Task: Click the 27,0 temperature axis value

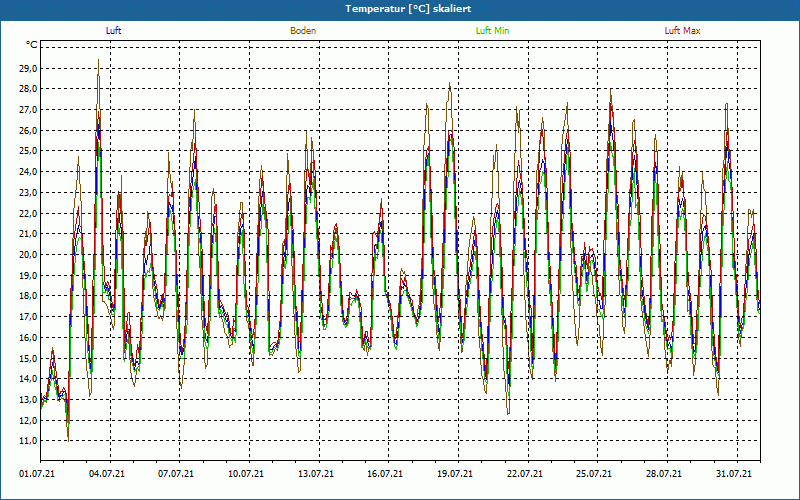Action: pyautogui.click(x=28, y=110)
